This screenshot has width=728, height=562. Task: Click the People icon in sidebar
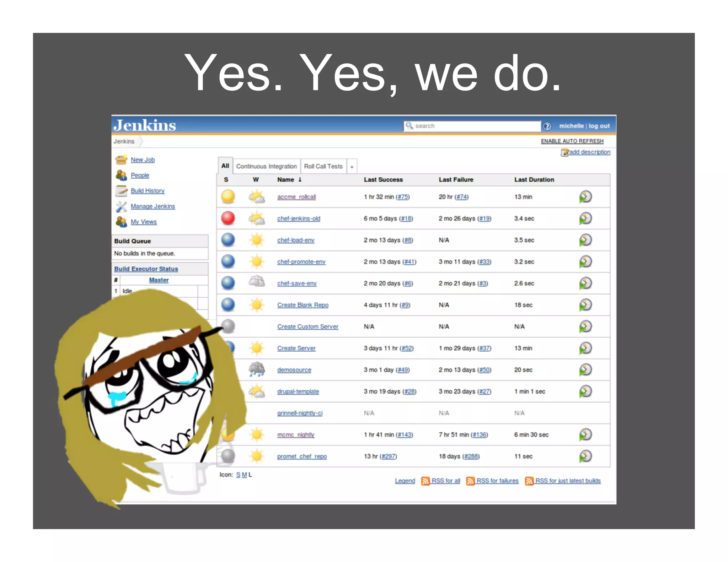[x=121, y=175]
